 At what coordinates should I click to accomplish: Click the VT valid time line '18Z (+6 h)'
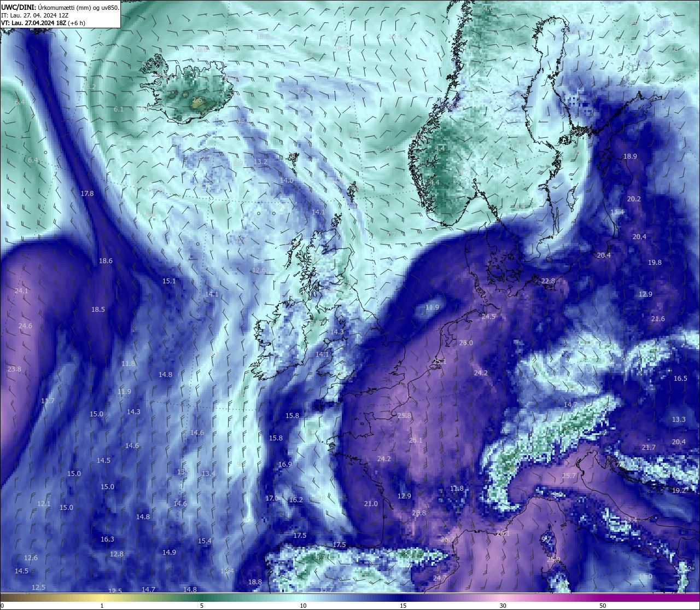71,23
